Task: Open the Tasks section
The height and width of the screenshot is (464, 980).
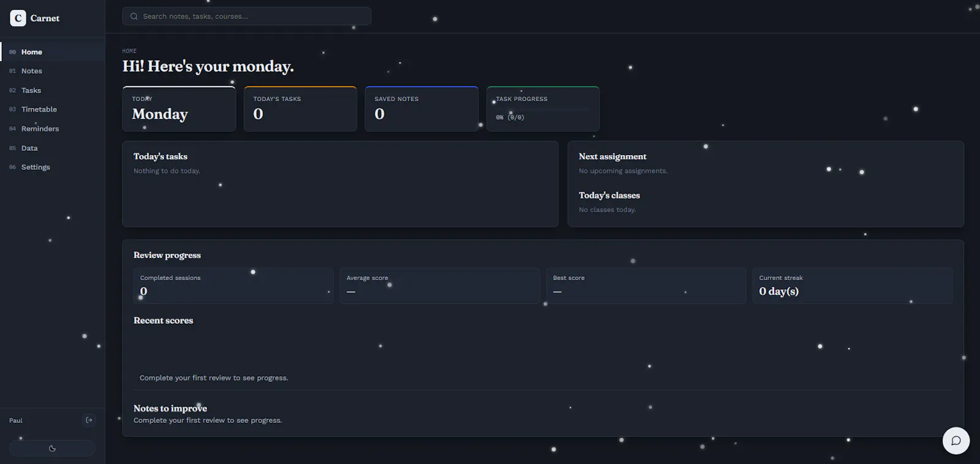Action: tap(53, 90)
